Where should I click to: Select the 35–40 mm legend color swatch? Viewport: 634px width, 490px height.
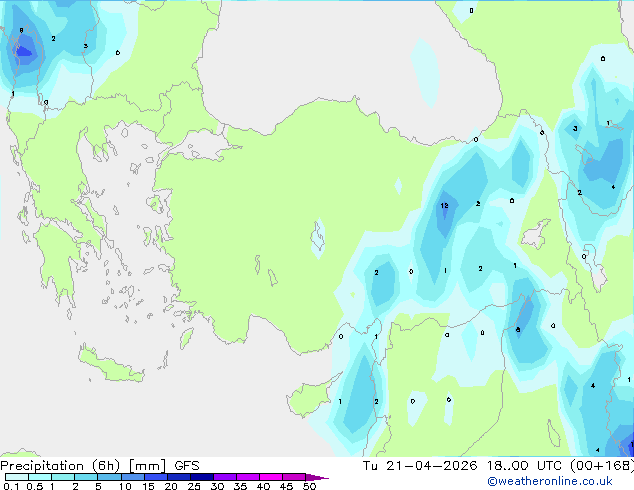pyautogui.click(x=248, y=477)
